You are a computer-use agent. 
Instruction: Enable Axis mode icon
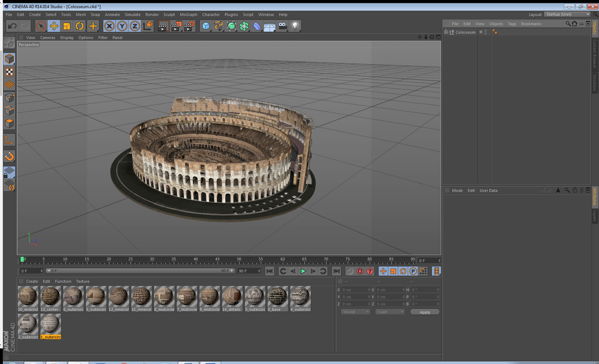(9, 140)
